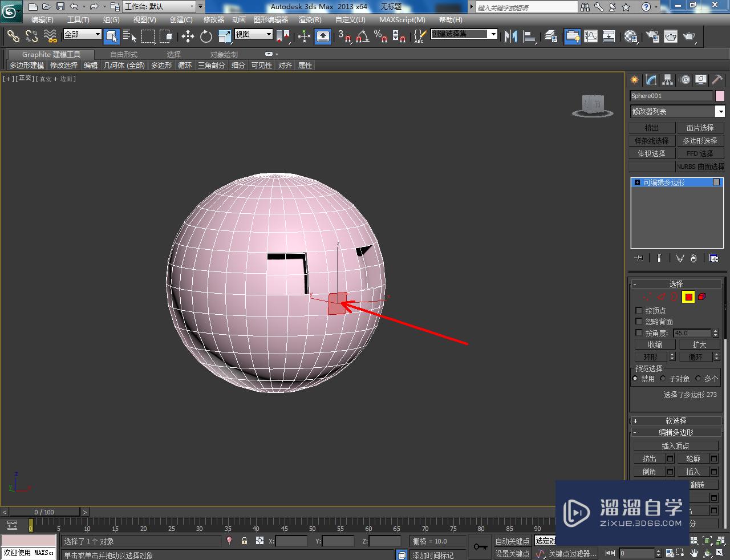730x560 pixels.
Task: Open the 编辑(E) menu
Action: [x=42, y=20]
